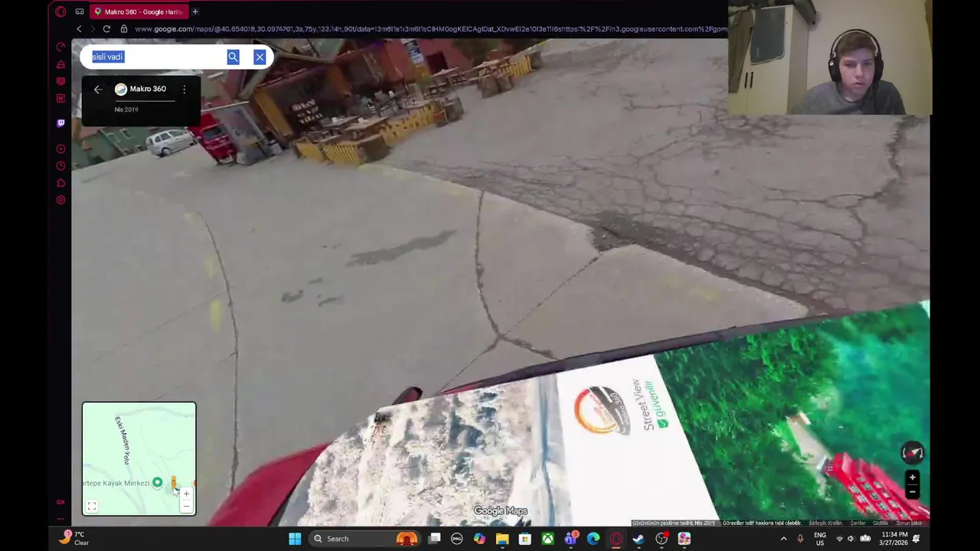This screenshot has width=980, height=551.
Task: Open Microsoft Edge from taskbar
Action: (593, 539)
